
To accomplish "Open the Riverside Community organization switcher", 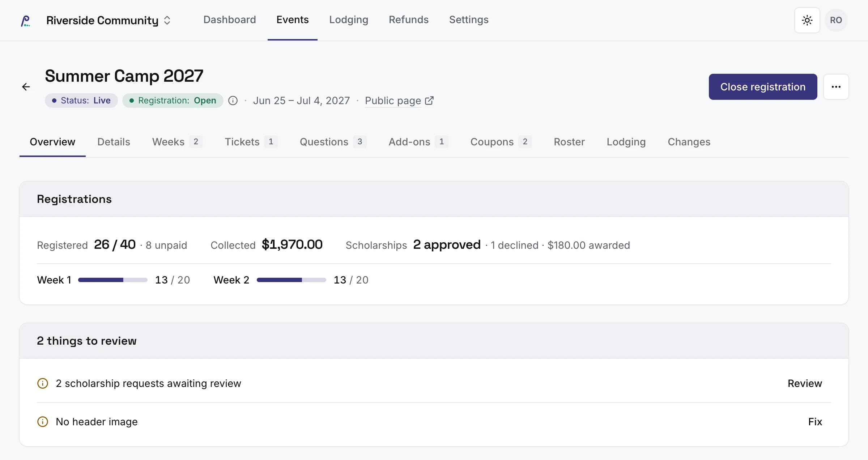I will tap(109, 20).
